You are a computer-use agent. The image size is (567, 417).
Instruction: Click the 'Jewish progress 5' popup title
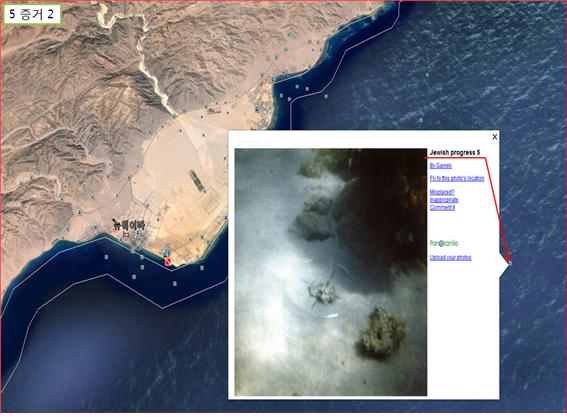click(455, 153)
